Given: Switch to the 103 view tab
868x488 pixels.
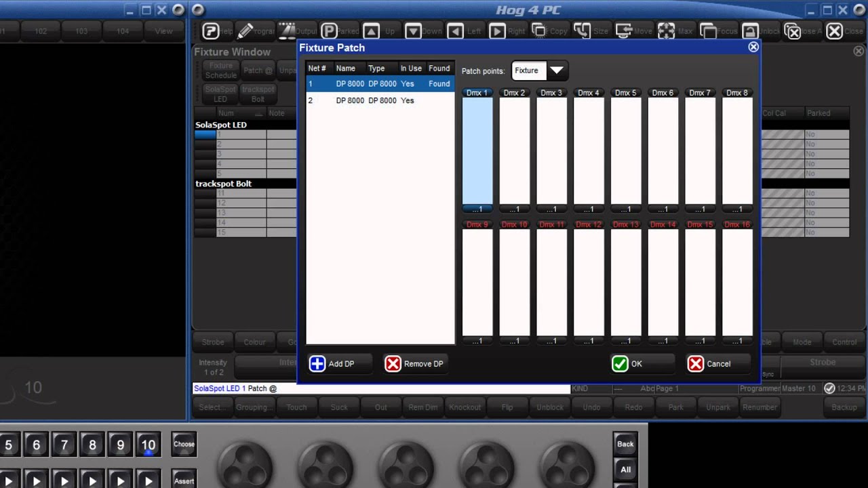Looking at the screenshot, I should click(81, 31).
